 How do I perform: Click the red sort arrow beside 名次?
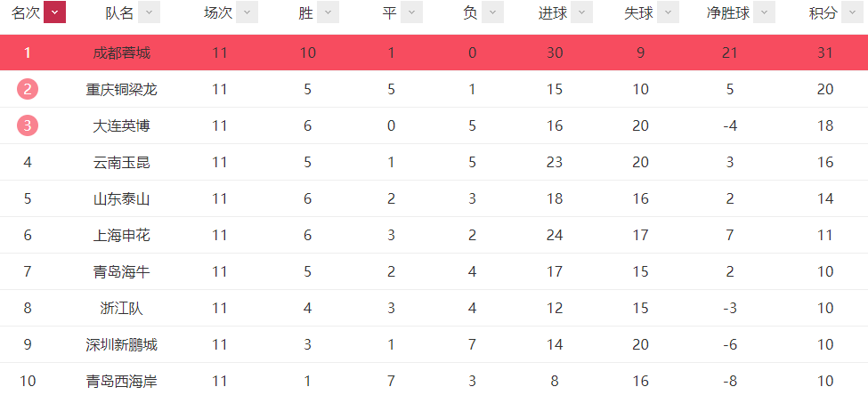pyautogui.click(x=55, y=12)
